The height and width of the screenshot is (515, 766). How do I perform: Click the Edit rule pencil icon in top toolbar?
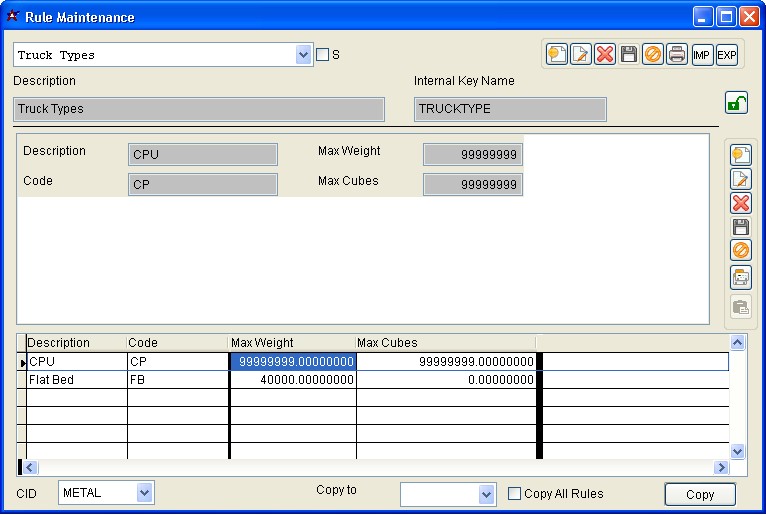[x=581, y=55]
